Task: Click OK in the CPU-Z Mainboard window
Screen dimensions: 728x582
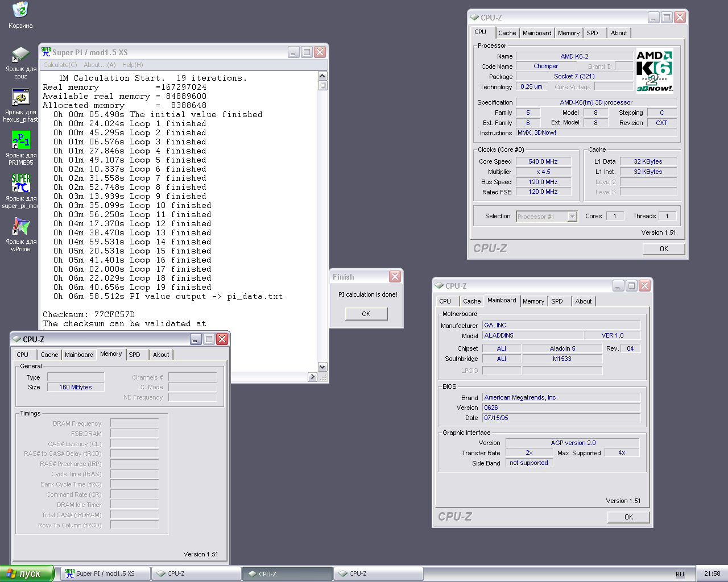Action: click(628, 517)
